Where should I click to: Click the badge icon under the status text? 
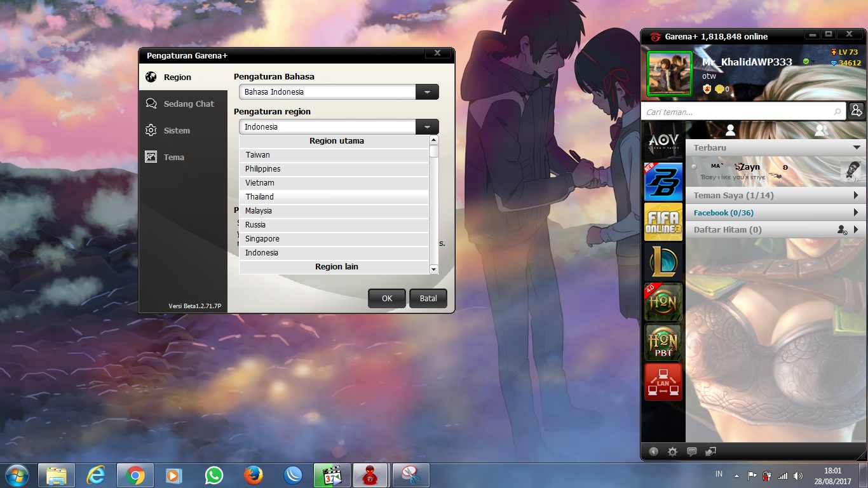707,89
